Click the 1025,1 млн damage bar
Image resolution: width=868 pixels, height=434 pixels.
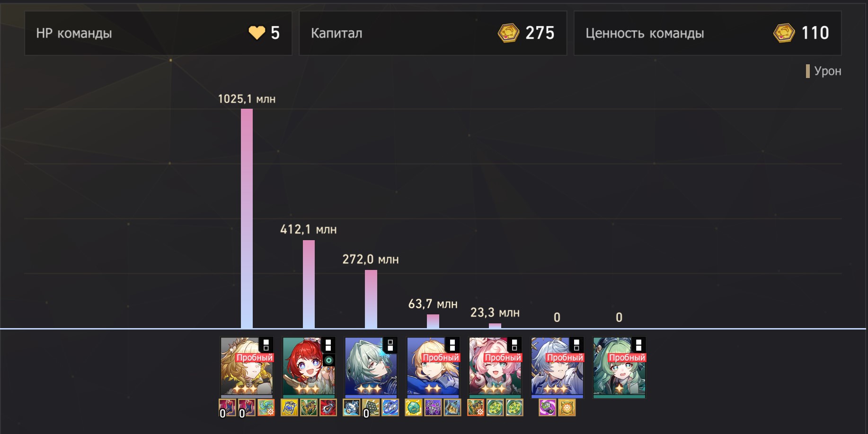[247, 218]
